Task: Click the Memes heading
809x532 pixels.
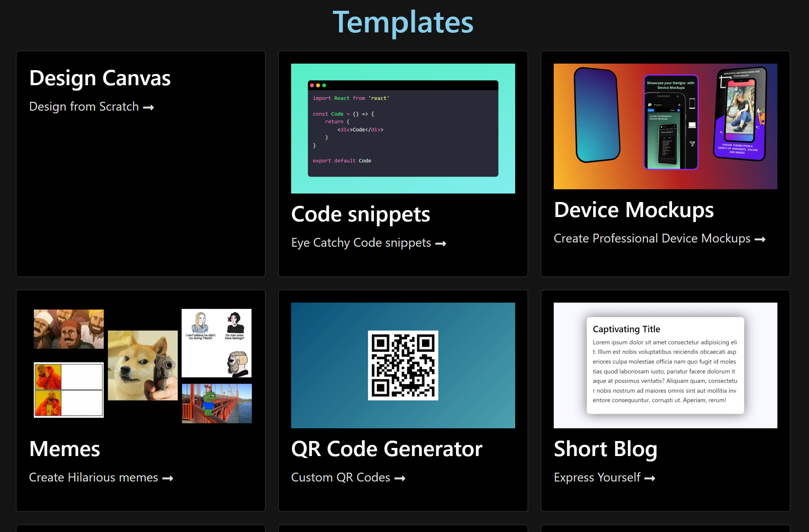Action: coord(65,449)
